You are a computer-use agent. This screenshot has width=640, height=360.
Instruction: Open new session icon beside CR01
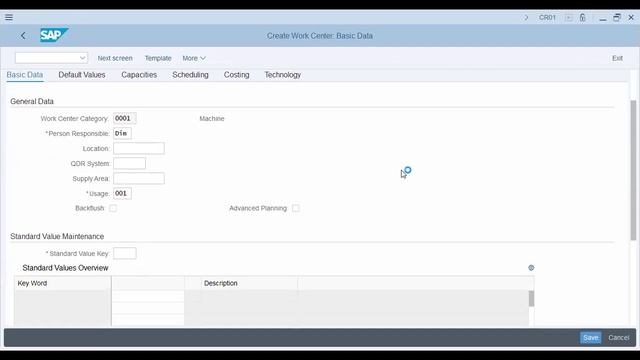pyautogui.click(x=568, y=18)
